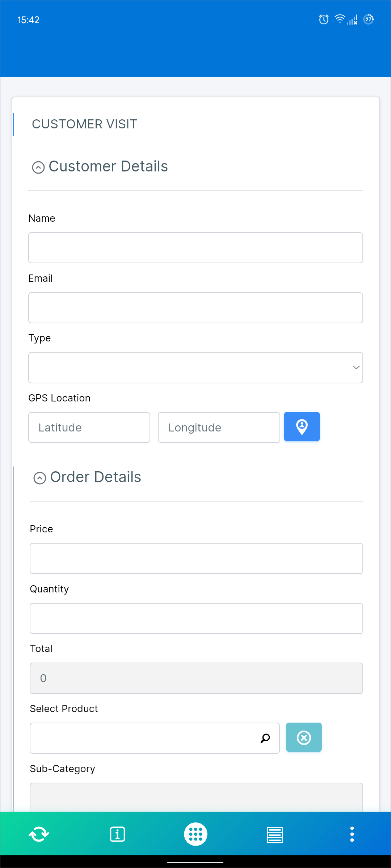391x868 pixels.
Task: Clear the selected product using the X button
Action: tap(304, 737)
